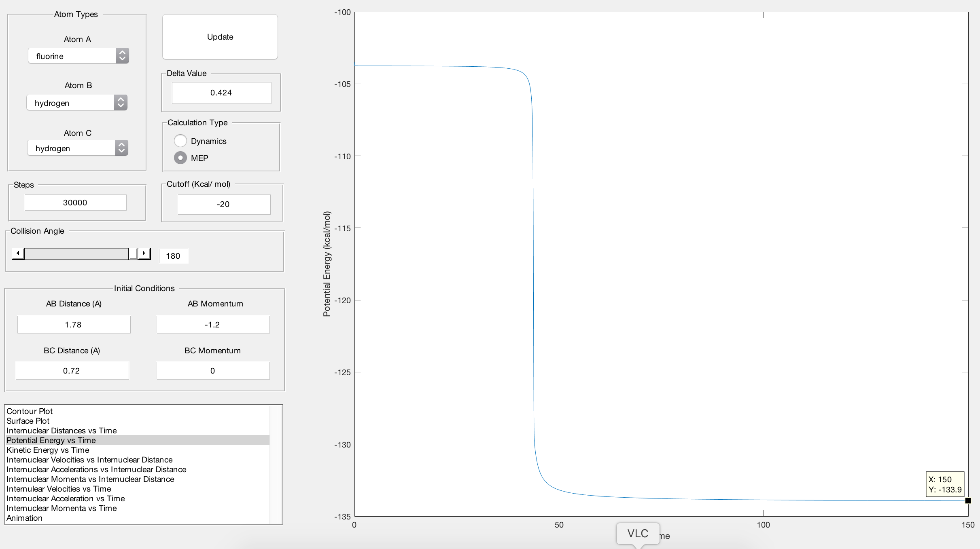Select the MEP radio button
Screen dimensions: 980x549
[x=180, y=158]
